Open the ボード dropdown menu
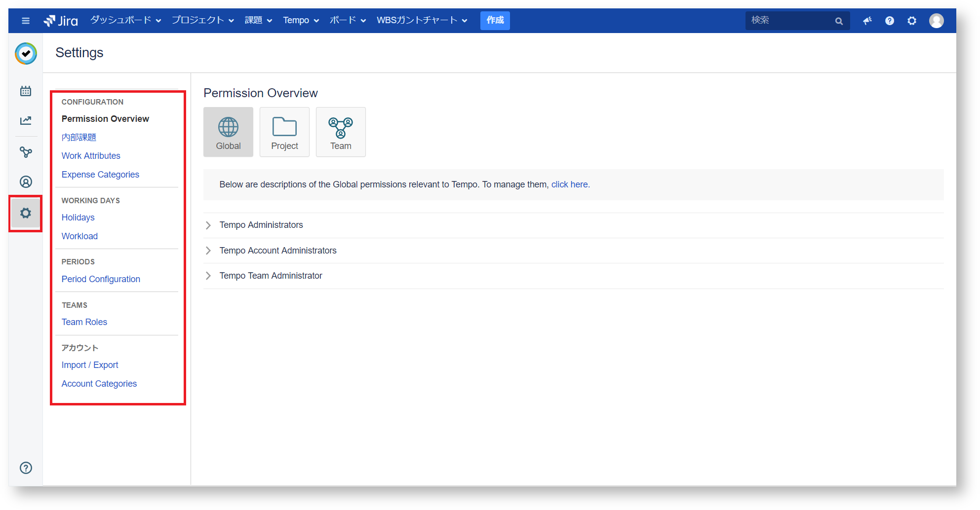980x510 pixels. tap(348, 20)
